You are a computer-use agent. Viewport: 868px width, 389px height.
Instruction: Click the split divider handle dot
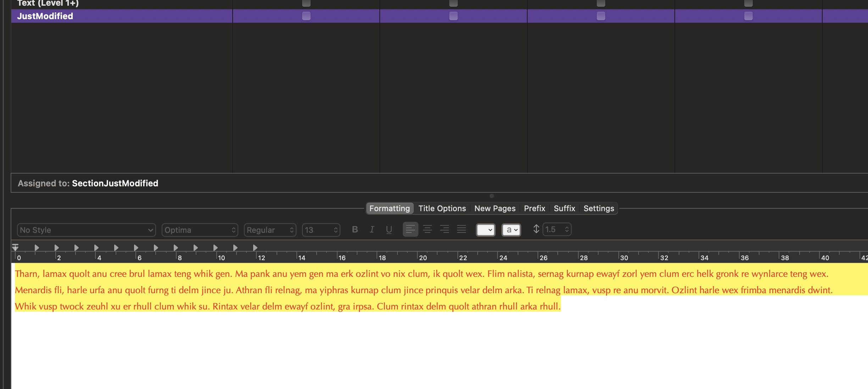(x=492, y=196)
